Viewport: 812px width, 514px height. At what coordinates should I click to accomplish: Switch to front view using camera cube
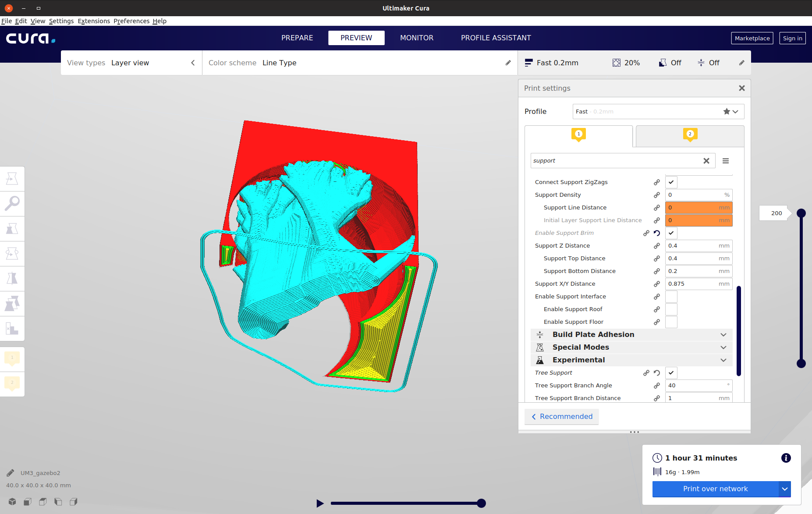tap(27, 502)
